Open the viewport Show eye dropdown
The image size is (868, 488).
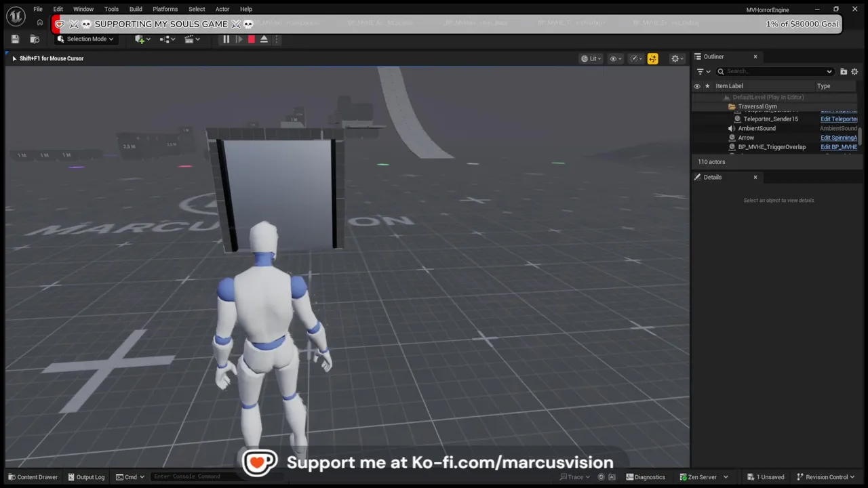coord(615,59)
